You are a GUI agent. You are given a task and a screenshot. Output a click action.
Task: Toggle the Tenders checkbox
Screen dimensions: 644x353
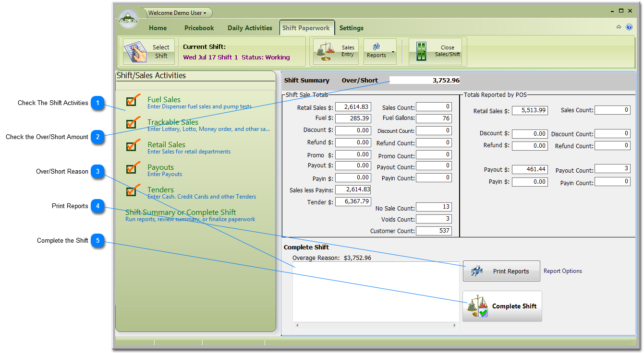pos(131,191)
